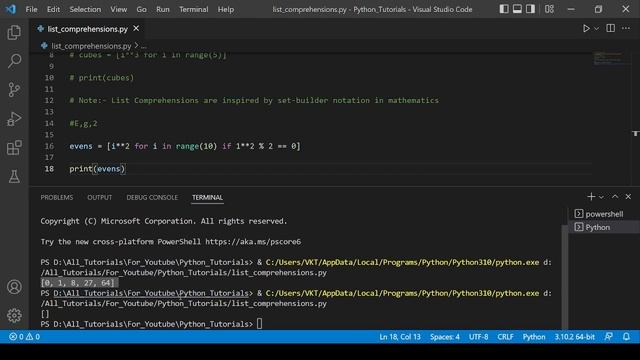The image size is (640, 360).
Task: Click list_comprehensions.py in the breadcrumb
Action: 91,46
